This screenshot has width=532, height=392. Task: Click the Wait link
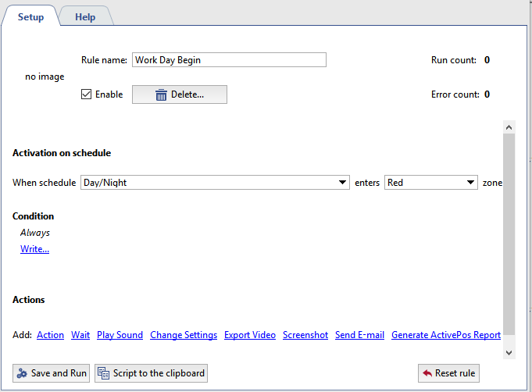(80, 335)
